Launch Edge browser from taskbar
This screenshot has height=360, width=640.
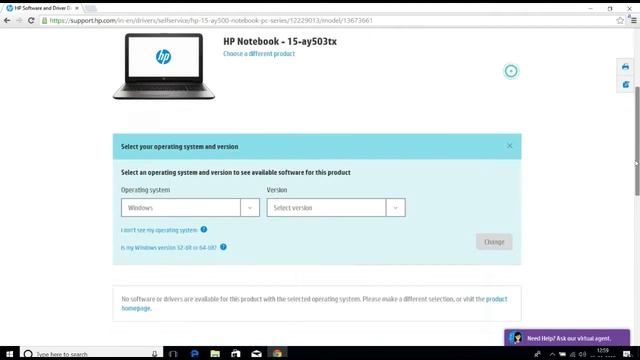click(x=195, y=354)
